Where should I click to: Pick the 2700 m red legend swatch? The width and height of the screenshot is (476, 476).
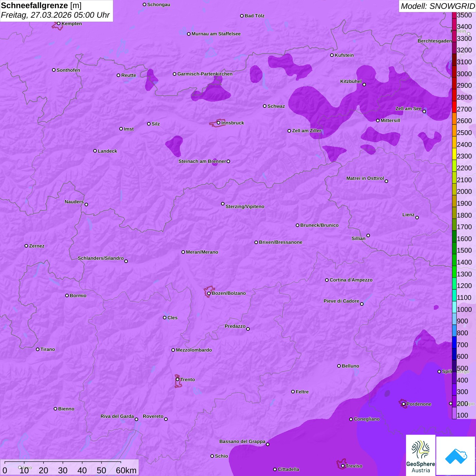click(454, 107)
